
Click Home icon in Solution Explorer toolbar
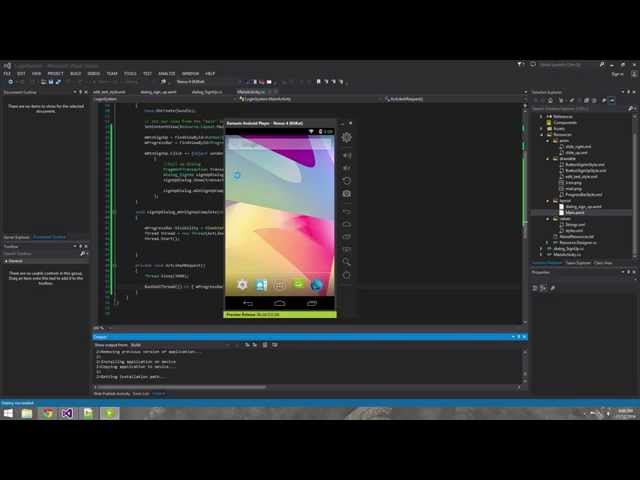point(550,100)
